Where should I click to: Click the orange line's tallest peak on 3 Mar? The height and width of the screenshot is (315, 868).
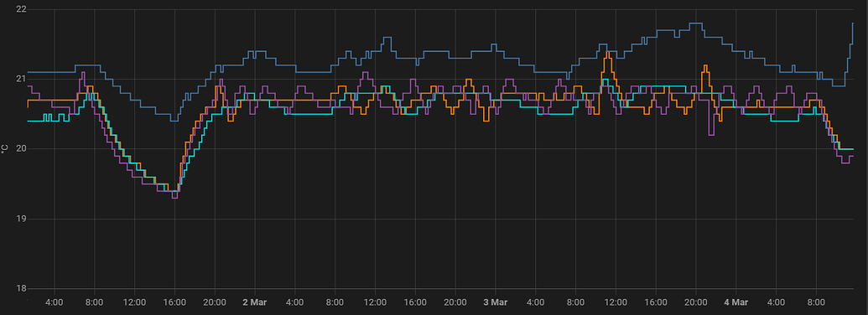(608, 52)
